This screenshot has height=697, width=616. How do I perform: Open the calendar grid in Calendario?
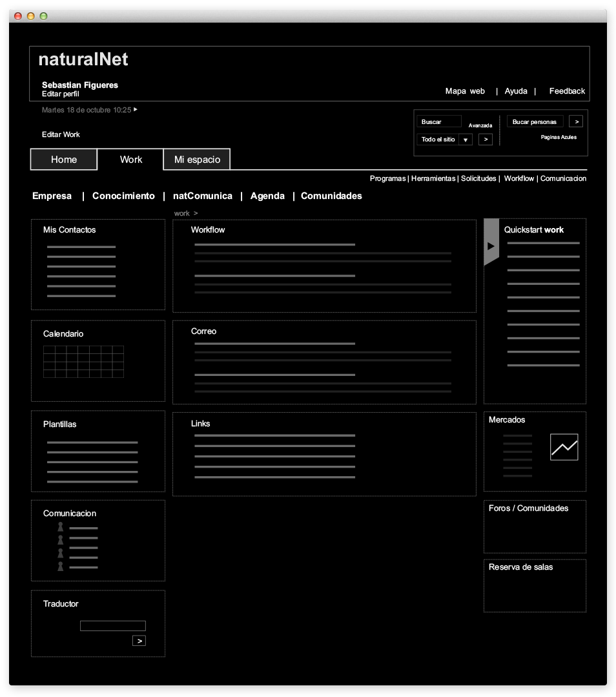[x=83, y=362]
